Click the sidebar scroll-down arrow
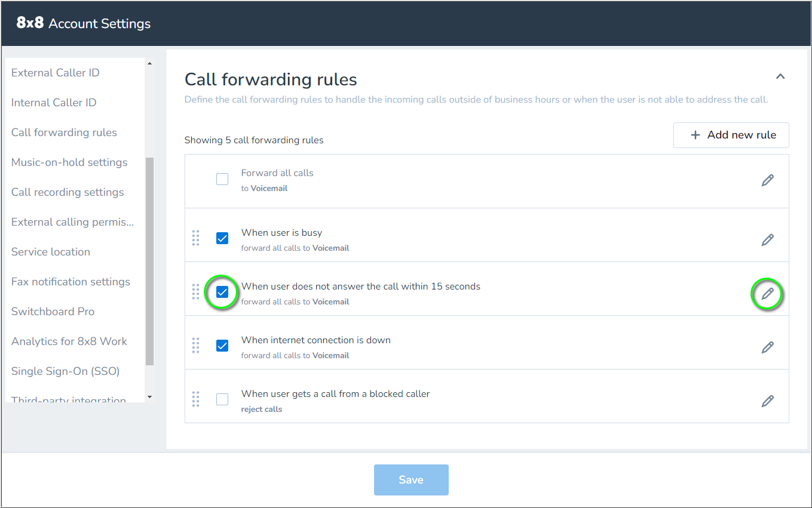This screenshot has width=812, height=508. [149, 397]
